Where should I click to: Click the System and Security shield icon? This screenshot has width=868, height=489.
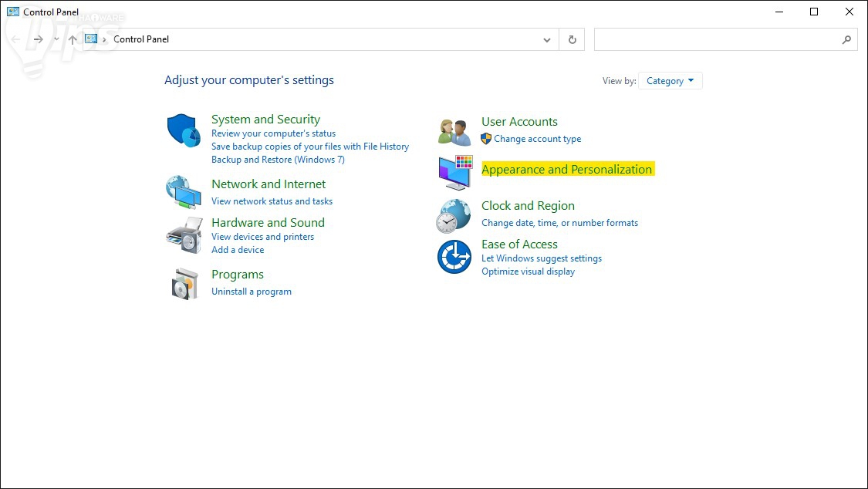tap(184, 130)
